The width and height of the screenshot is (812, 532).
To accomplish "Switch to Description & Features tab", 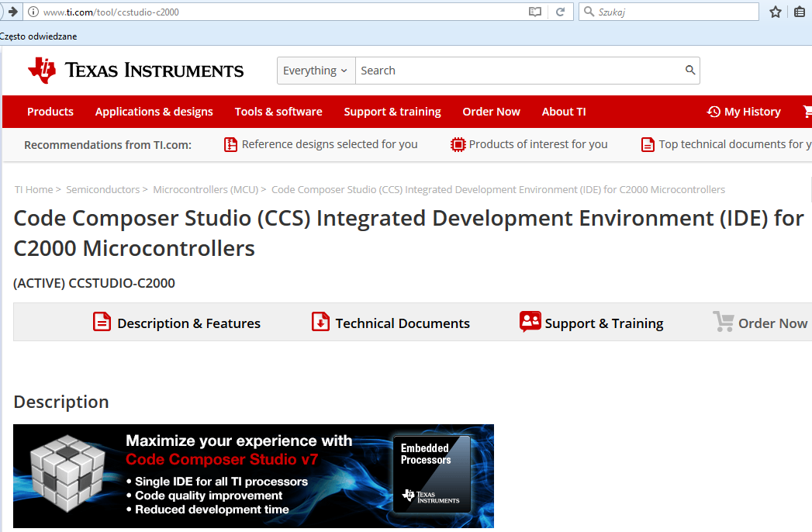I will (188, 323).
